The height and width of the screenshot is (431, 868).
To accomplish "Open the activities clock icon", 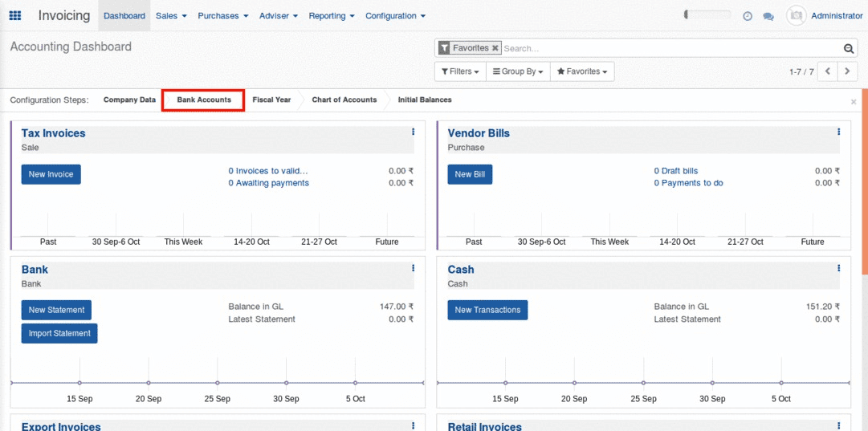I will 748,16.
